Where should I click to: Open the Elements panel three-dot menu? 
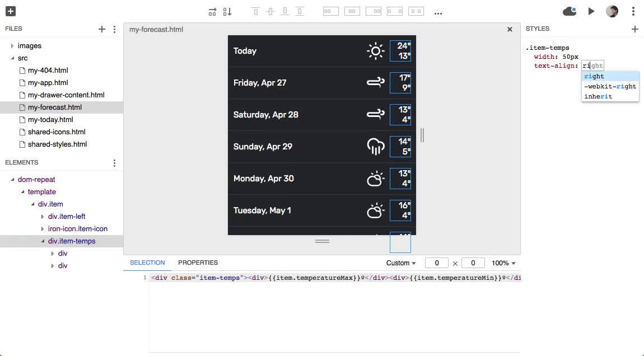coord(114,163)
